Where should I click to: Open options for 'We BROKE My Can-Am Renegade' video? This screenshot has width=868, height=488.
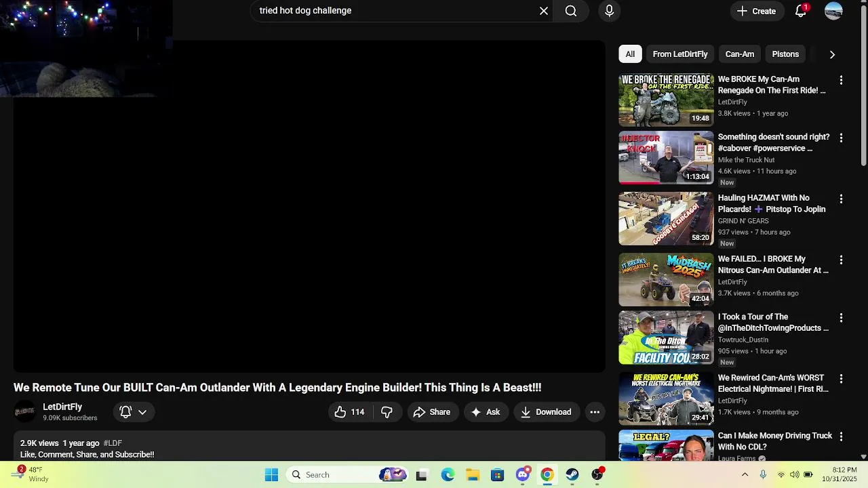pyautogui.click(x=841, y=80)
